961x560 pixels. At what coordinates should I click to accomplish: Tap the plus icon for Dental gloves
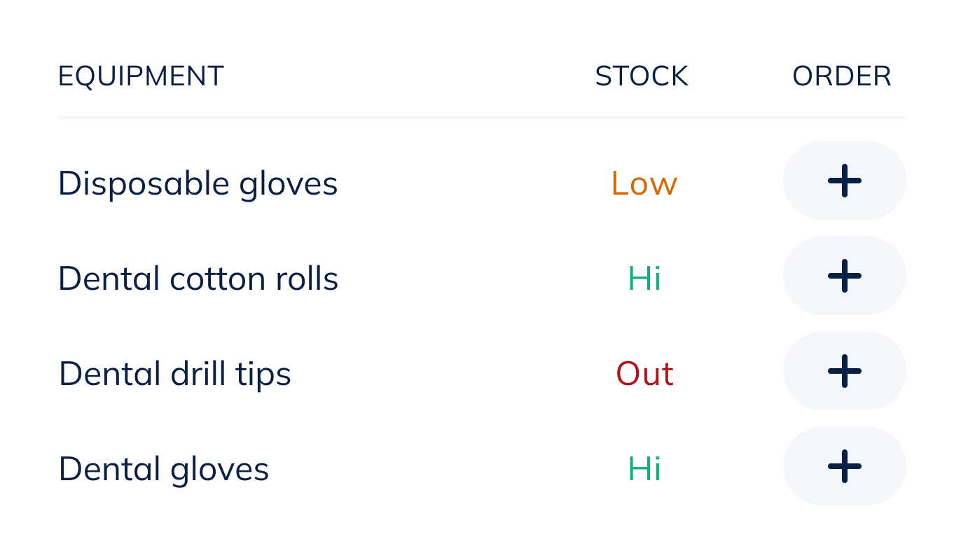coord(844,466)
